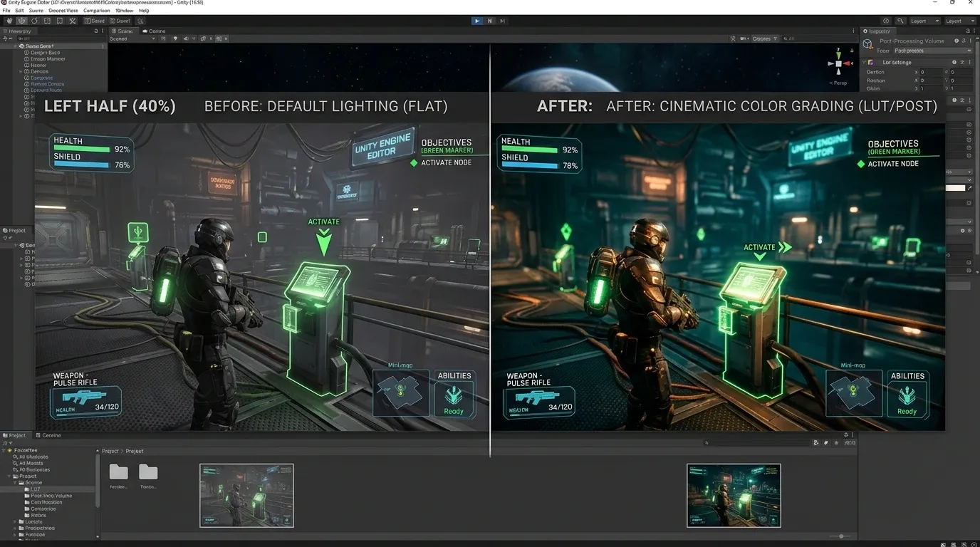
Task: Select the Inspector tab
Action: tap(879, 31)
